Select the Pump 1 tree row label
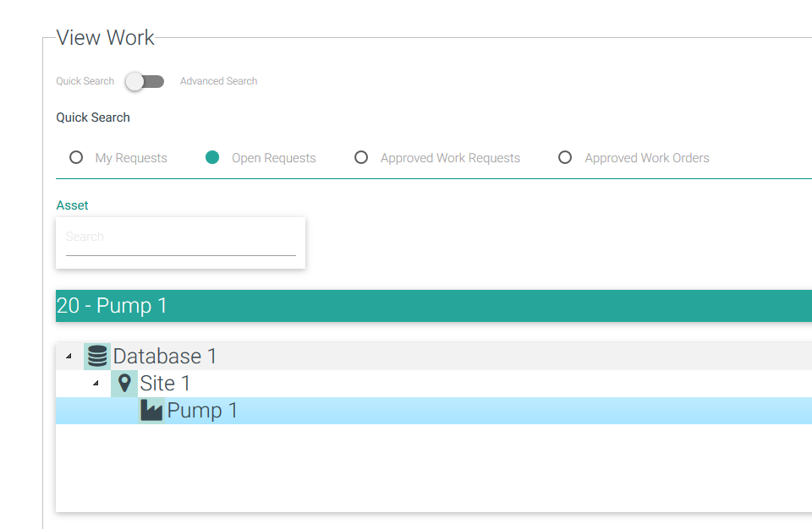The height and width of the screenshot is (529, 812). click(202, 411)
